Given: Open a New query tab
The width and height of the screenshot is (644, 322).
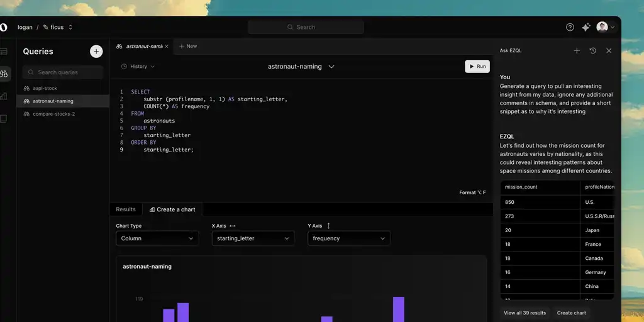Looking at the screenshot, I should click(x=187, y=46).
